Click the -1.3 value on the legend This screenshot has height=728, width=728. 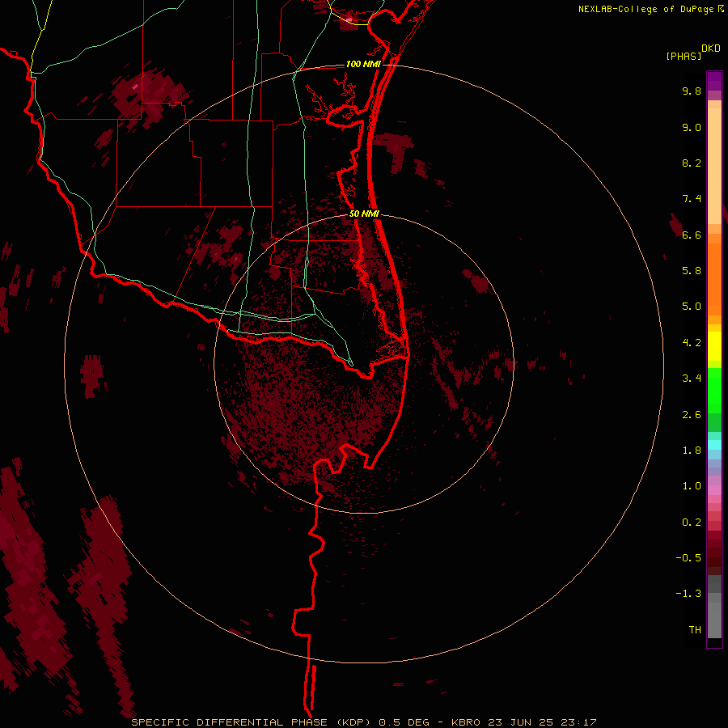pos(688,594)
